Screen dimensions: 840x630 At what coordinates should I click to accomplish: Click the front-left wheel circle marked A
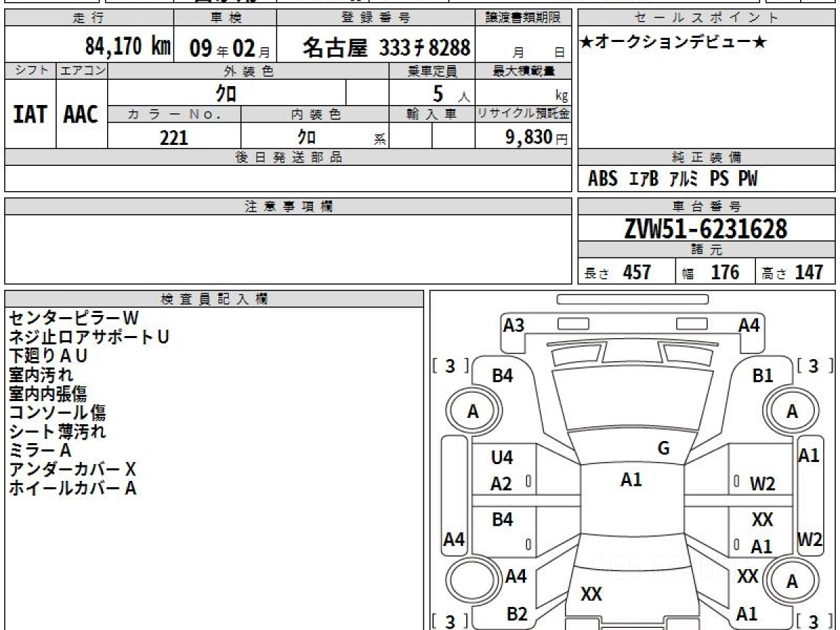(x=473, y=412)
